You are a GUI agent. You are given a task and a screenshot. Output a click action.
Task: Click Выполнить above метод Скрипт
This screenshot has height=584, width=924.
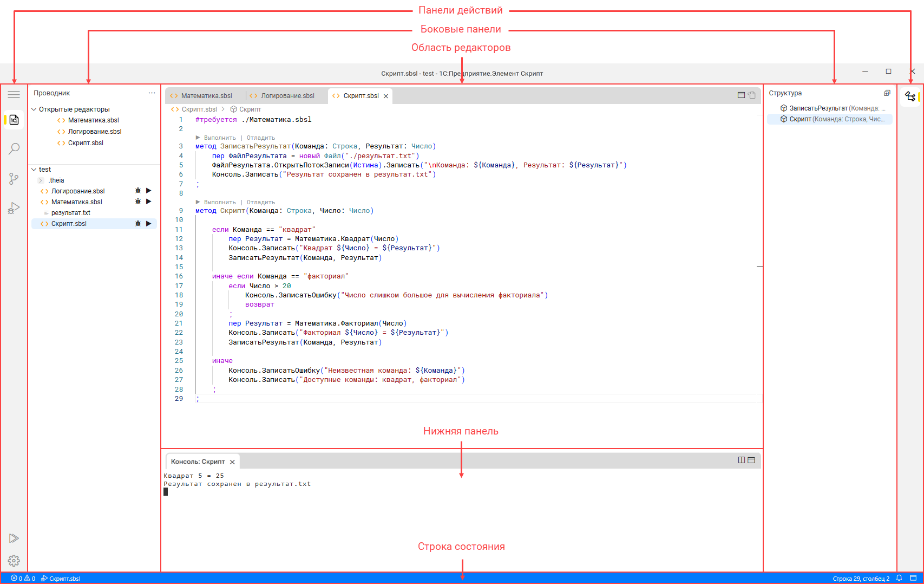coord(219,202)
